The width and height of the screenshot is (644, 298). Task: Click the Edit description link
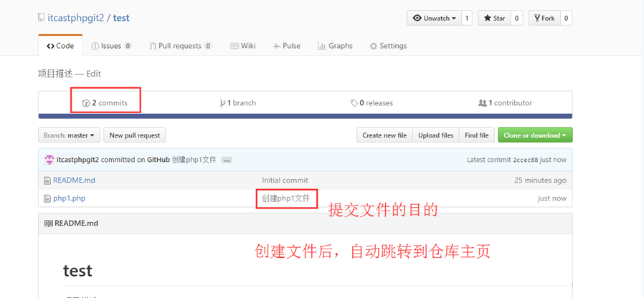click(94, 74)
